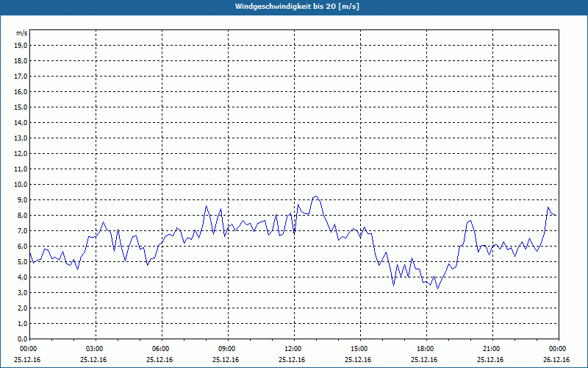The height and width of the screenshot is (368, 588).
Task: Select the 12,0 y-axis label
Action: 21,154
